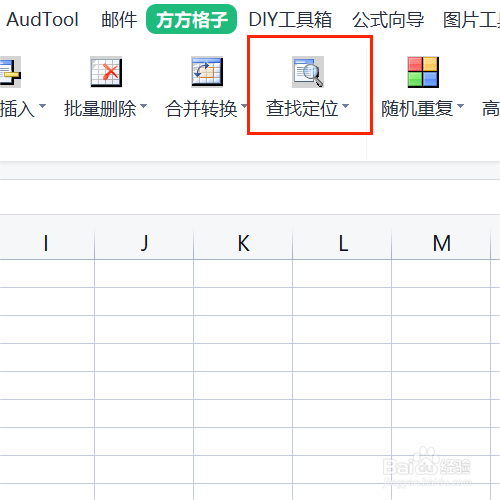Click the 随机重复 colored squares icon
The image size is (500, 500).
click(x=423, y=72)
